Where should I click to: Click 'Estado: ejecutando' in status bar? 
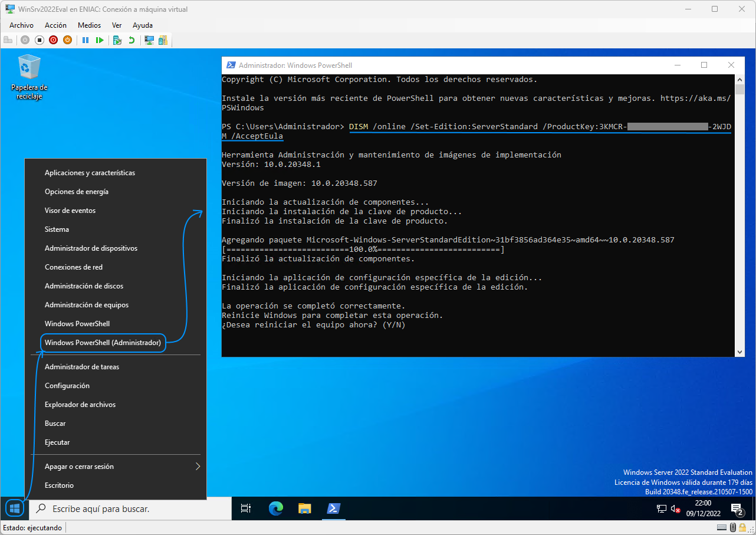[x=32, y=528]
